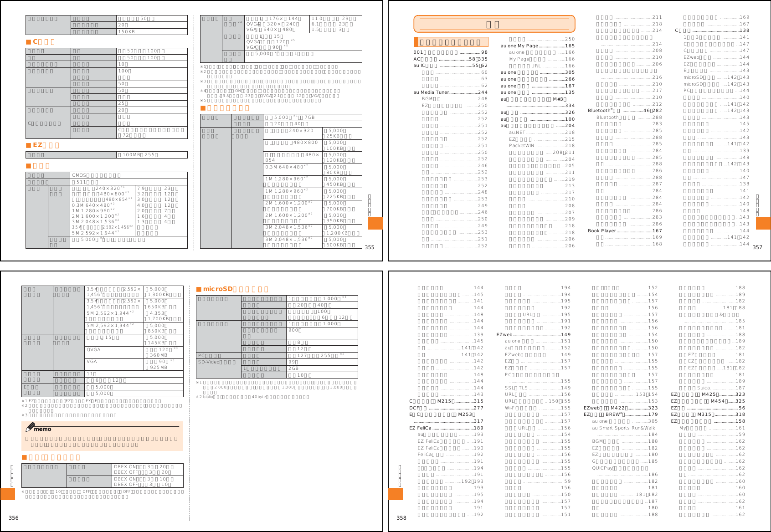Screen dimensions: 771x532
Task: Select the "511" table cell
Action: point(129,182)
